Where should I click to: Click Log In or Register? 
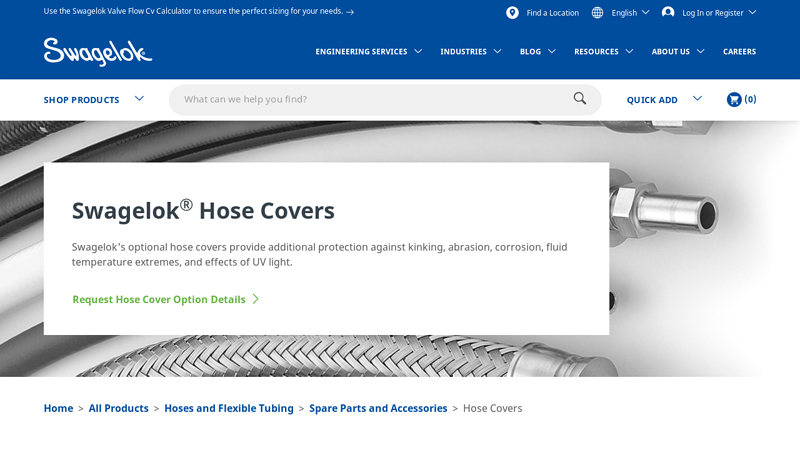(713, 13)
